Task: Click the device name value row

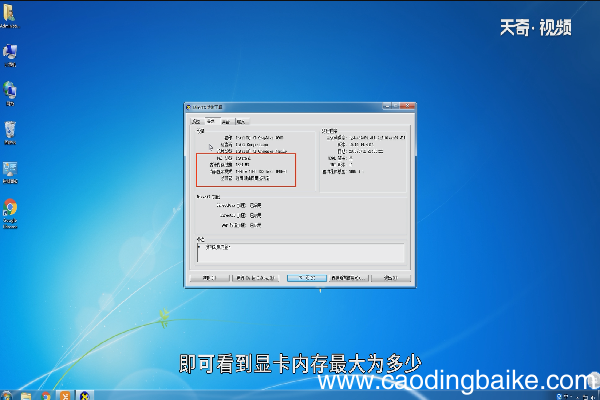Action: coord(259,137)
